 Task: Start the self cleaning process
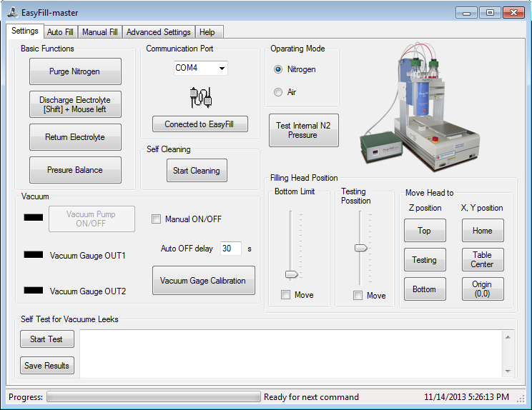[197, 171]
